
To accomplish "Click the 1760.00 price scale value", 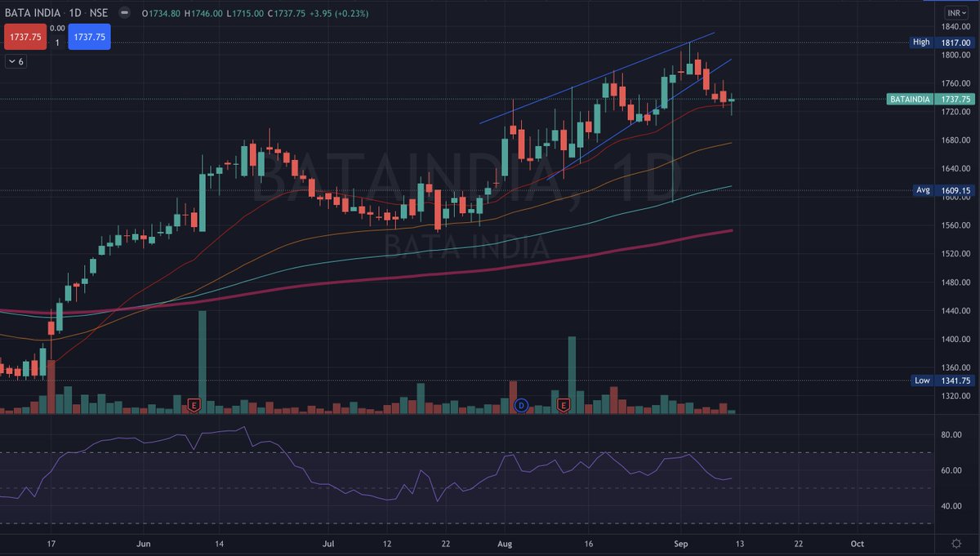I will coord(955,83).
